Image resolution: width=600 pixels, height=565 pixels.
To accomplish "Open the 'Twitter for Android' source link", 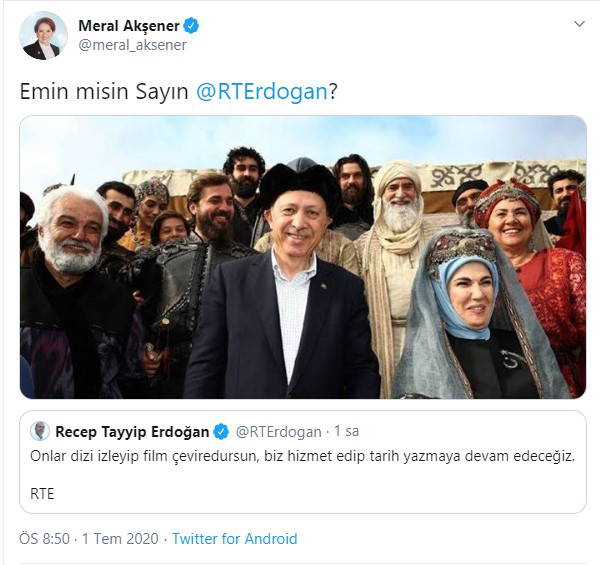I will pos(235,539).
